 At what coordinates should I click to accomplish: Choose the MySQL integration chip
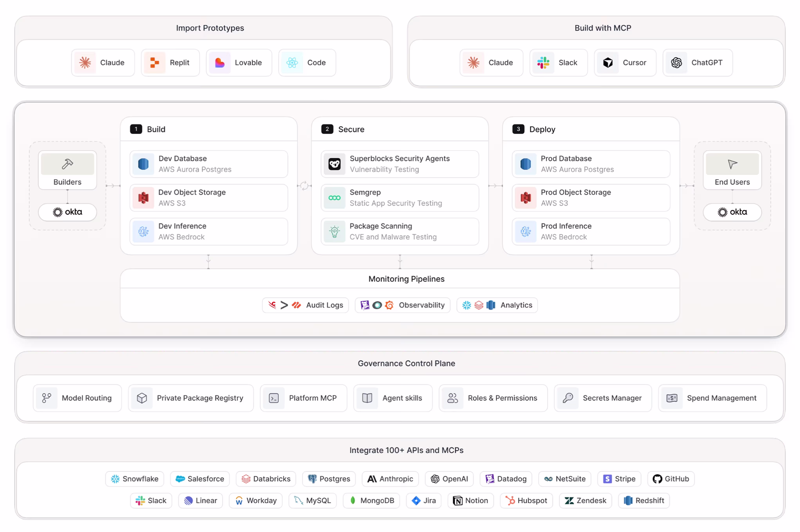[312, 501]
